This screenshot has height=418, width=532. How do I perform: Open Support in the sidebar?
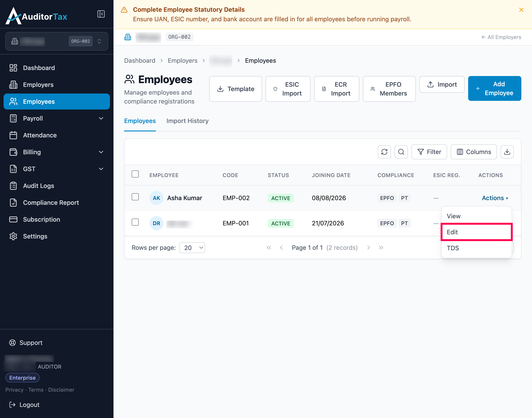26,343
